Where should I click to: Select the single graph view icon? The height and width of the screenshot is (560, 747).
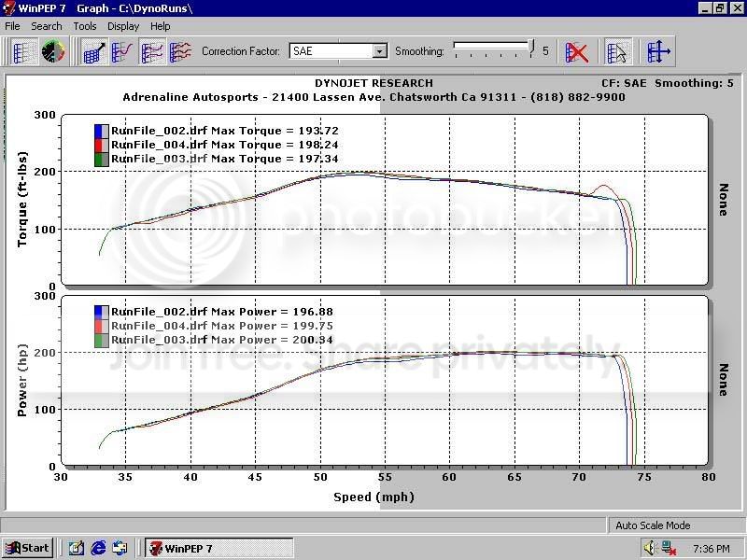(x=94, y=52)
